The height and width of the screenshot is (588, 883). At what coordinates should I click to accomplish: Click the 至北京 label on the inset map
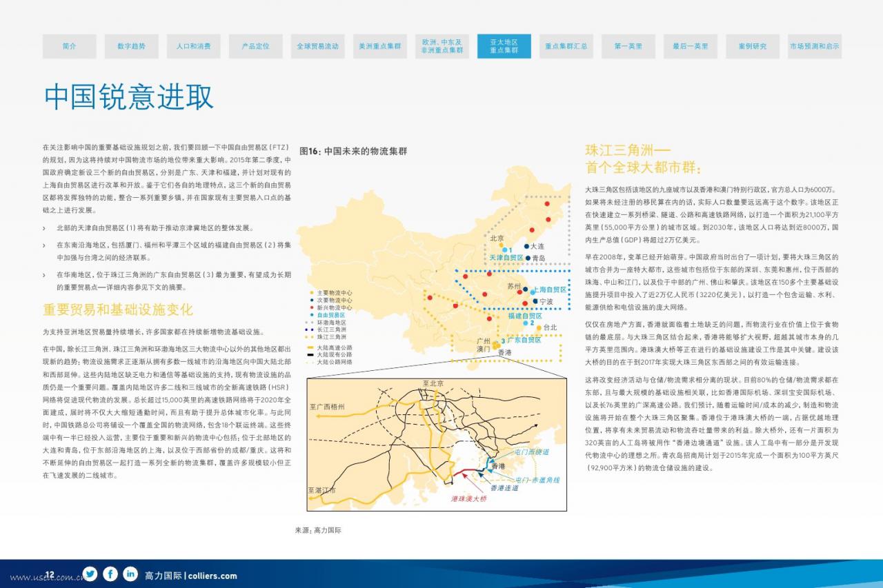(x=433, y=383)
